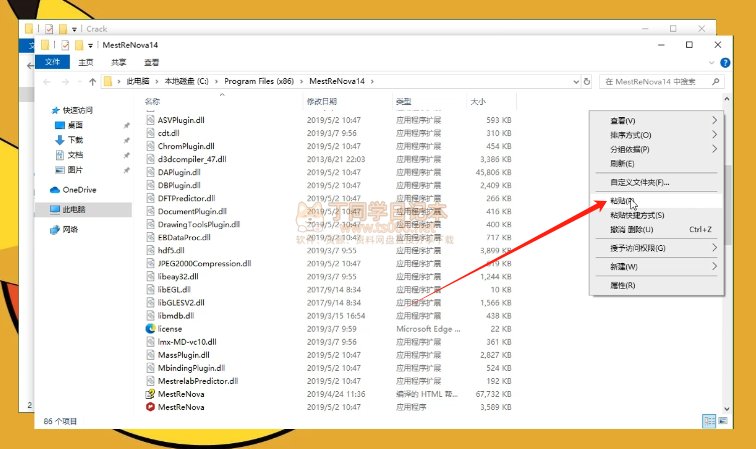Select the license file with Edge icon

click(150, 328)
